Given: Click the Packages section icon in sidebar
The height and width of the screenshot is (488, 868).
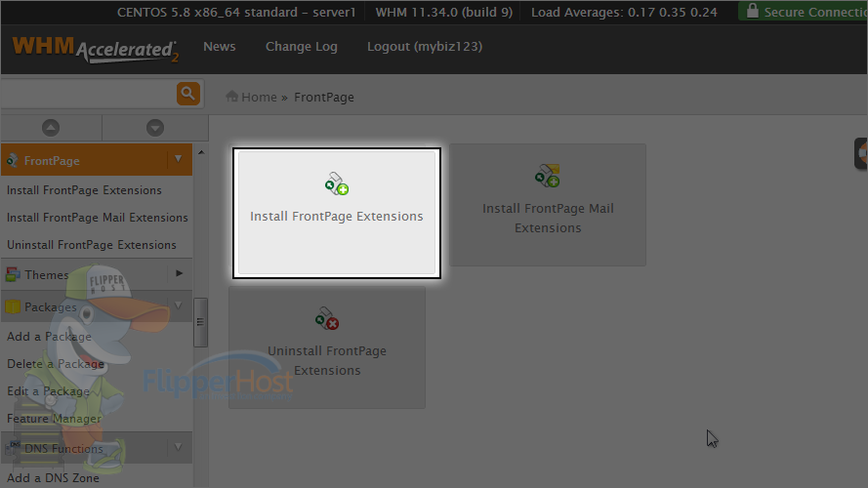Looking at the screenshot, I should 13,306.
